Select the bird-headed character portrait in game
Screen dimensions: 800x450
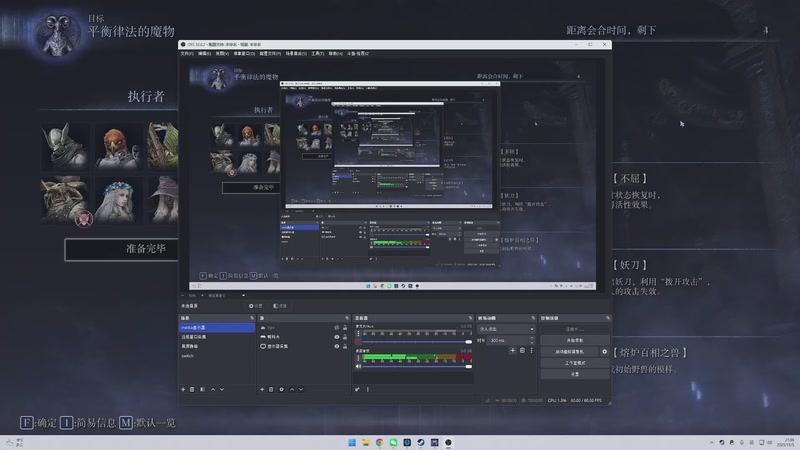point(118,146)
